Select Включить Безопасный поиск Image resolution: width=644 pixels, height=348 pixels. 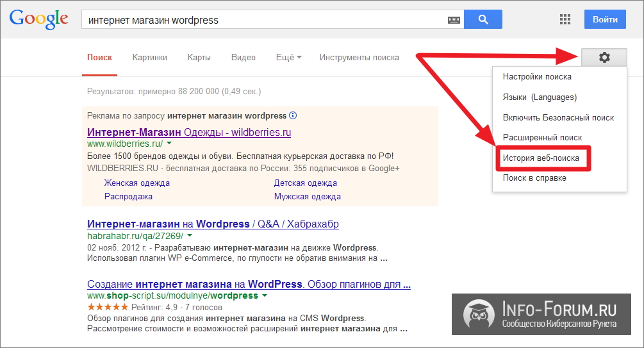click(559, 117)
